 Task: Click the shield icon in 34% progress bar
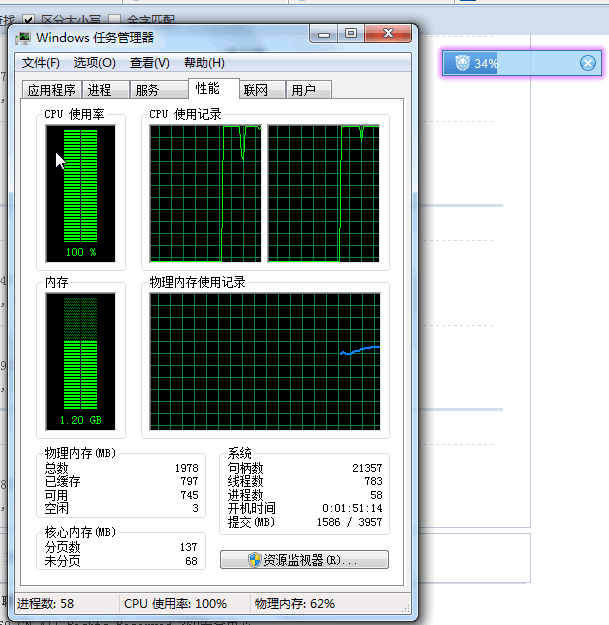(x=462, y=63)
